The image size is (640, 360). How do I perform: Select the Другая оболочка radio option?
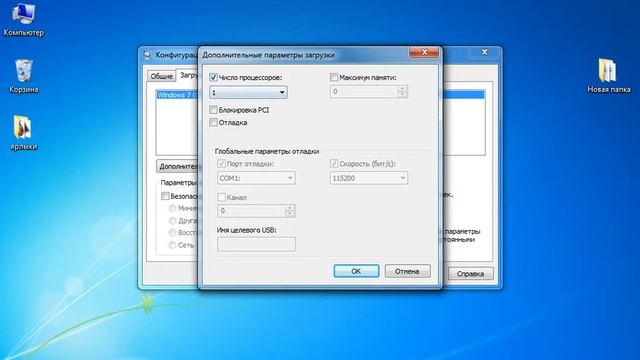point(173,221)
